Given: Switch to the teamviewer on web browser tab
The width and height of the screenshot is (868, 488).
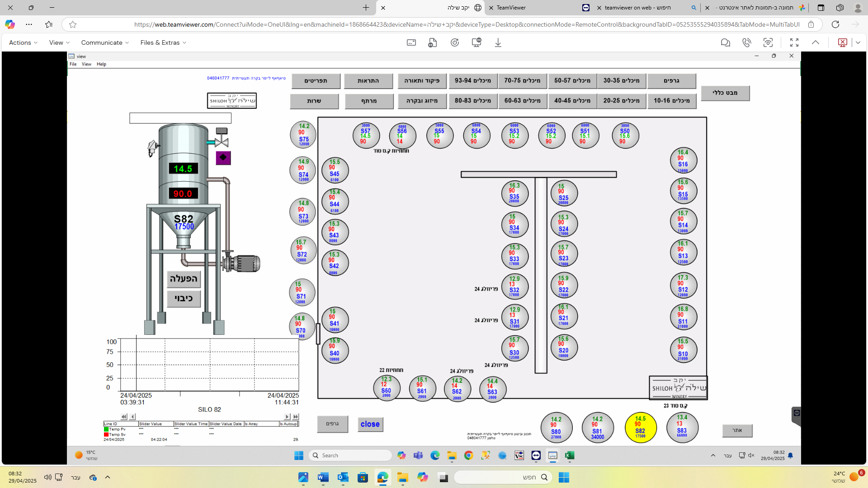Looking at the screenshot, I should tap(637, 8).
